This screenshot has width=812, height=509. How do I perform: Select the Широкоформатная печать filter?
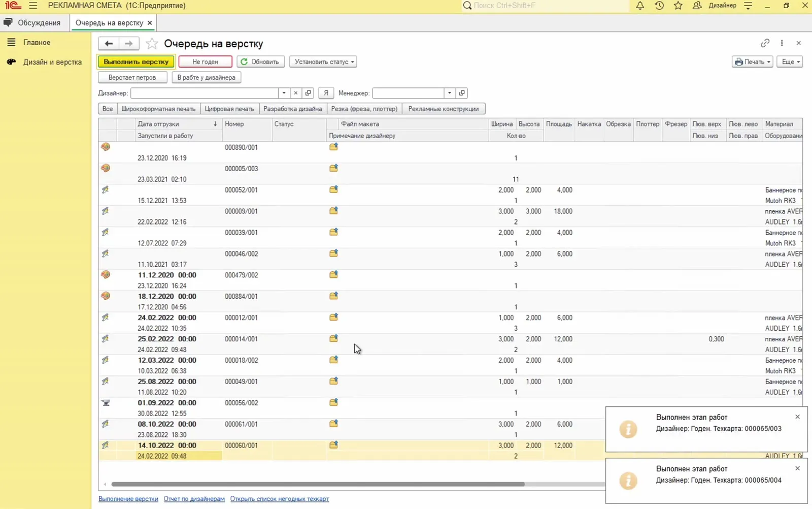point(158,109)
